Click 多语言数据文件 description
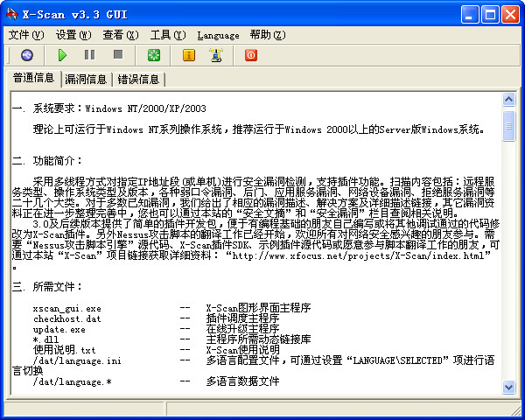 (242, 381)
